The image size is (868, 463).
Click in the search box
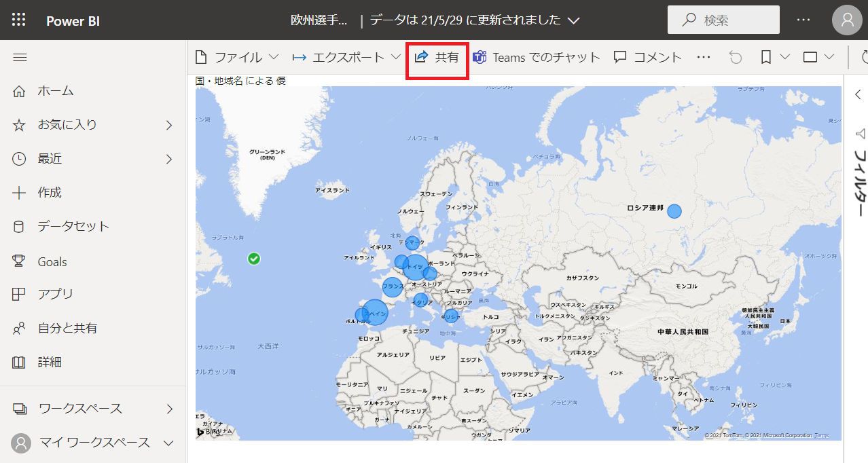pyautogui.click(x=723, y=20)
